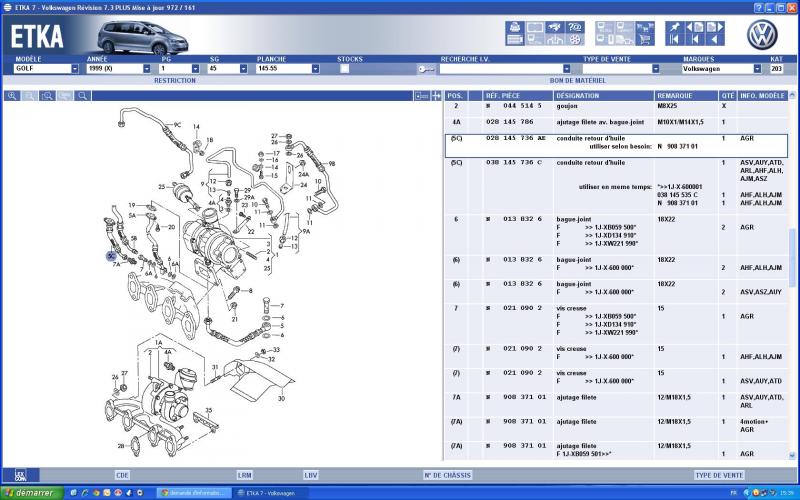Toggle the STOCKS checkbox
This screenshot has height=500, width=800.
pos(344,69)
